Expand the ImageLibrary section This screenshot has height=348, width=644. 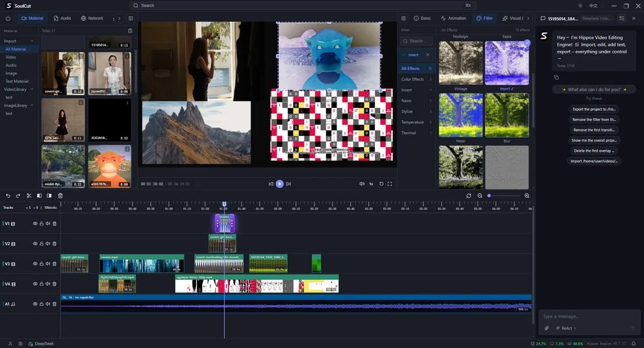[32, 106]
